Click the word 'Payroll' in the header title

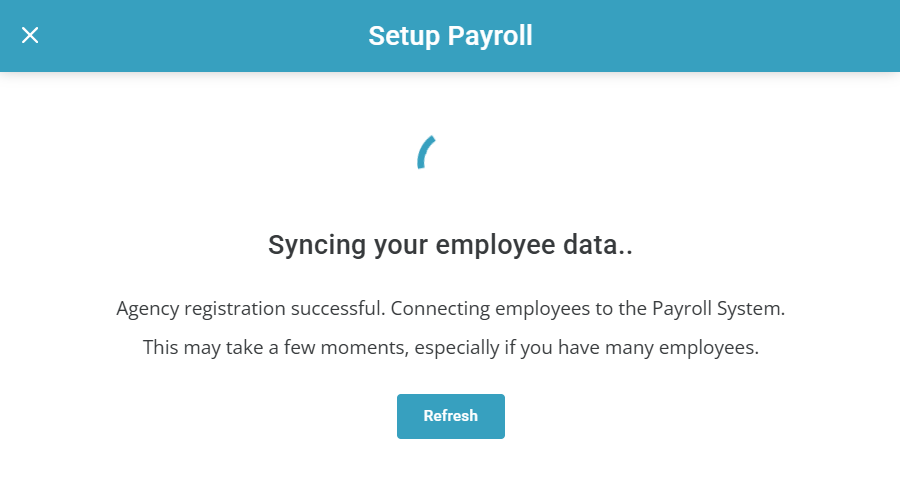(x=490, y=36)
